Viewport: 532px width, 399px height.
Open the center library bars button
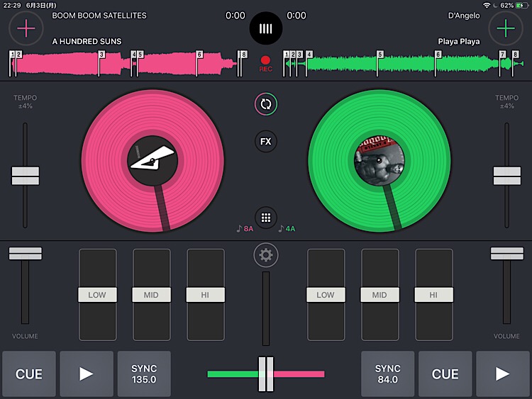point(266,28)
